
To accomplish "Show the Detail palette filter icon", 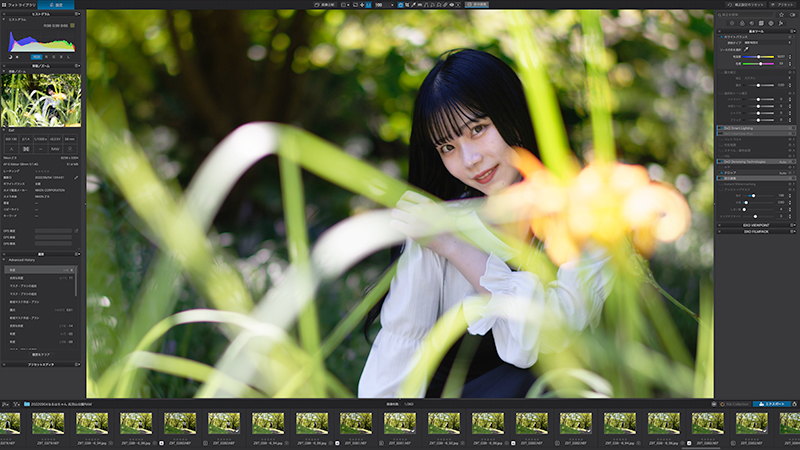I will [x=752, y=23].
